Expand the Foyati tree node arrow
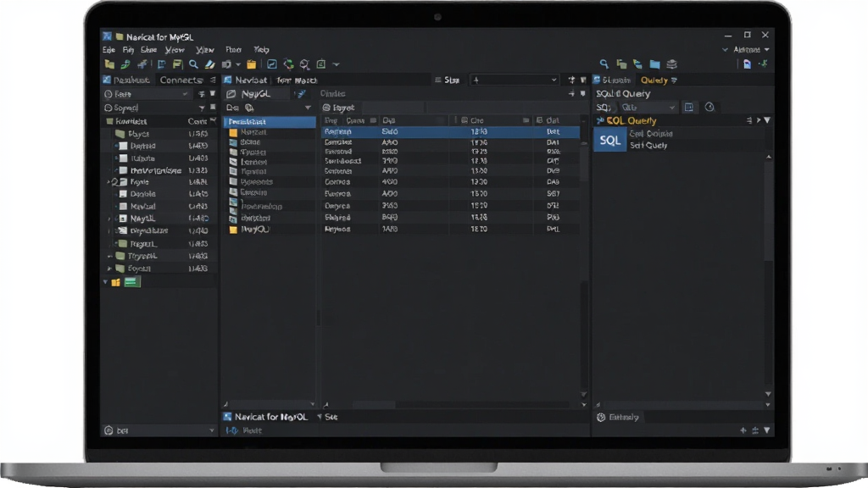 point(109,269)
